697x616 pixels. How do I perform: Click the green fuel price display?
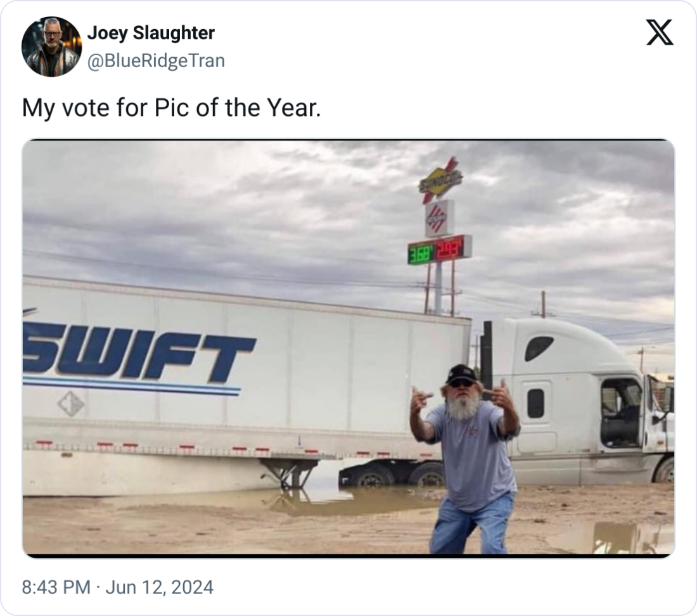coord(421,252)
